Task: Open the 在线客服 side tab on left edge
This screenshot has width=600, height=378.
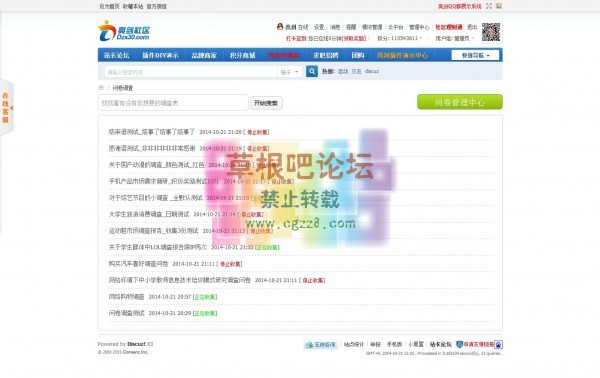Action: 6,108
